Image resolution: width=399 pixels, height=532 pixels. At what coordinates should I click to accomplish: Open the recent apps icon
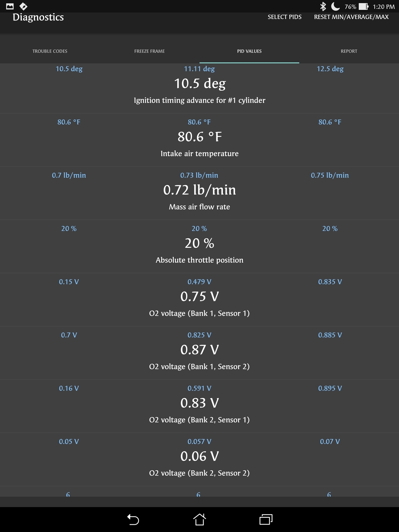(266, 520)
